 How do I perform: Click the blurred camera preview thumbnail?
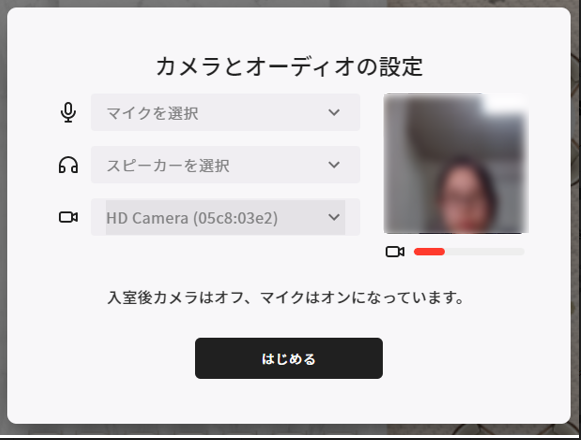pos(456,163)
